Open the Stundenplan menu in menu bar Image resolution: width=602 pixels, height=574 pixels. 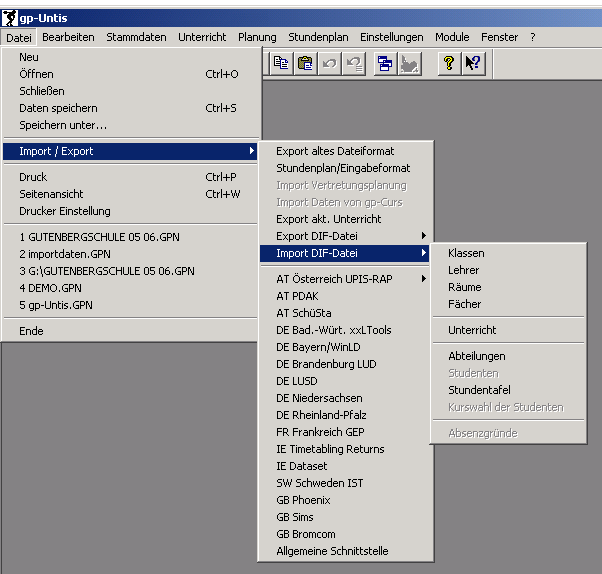point(318,37)
